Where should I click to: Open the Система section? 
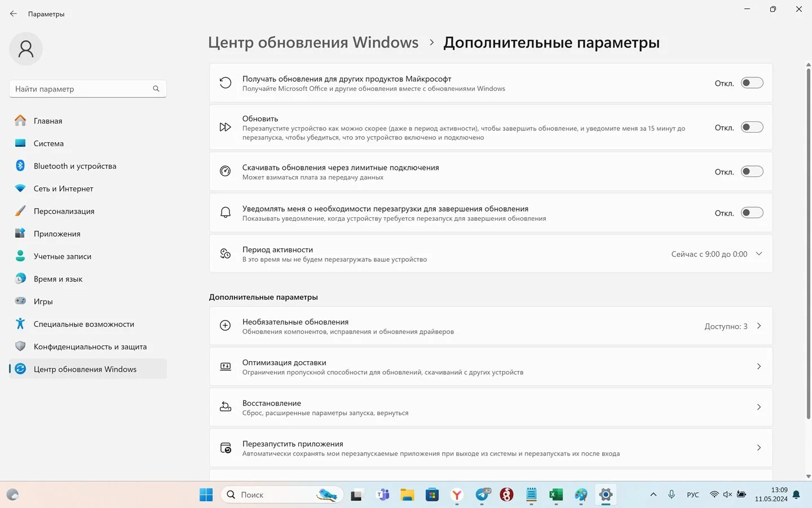click(x=87, y=143)
